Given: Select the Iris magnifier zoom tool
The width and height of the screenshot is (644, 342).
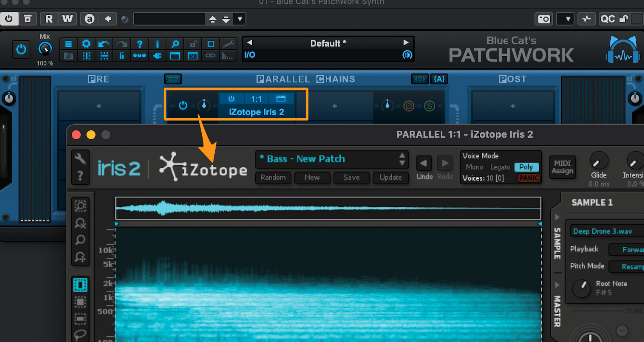Looking at the screenshot, I should pos(80,240).
